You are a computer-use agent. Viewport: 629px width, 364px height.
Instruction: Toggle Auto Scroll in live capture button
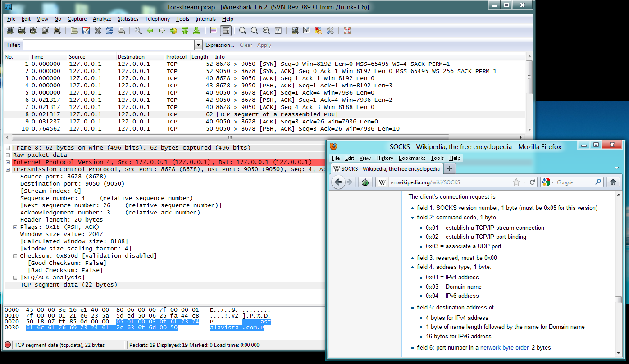226,31
